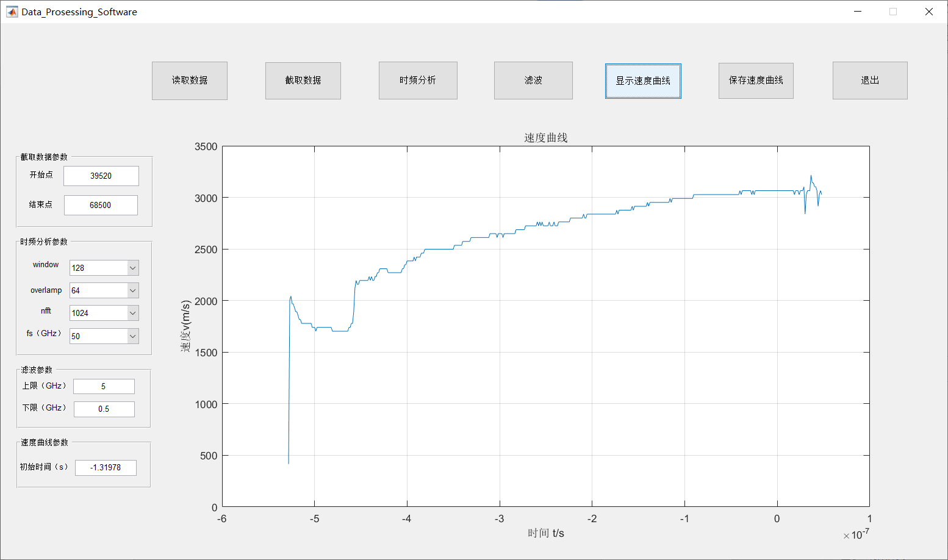Click the 截取数据参数 panel title

pos(44,157)
